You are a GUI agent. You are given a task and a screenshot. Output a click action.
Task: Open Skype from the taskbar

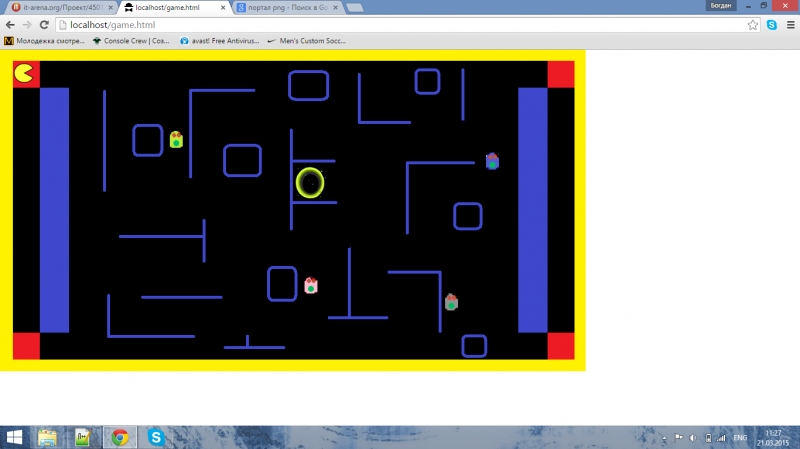(x=156, y=437)
